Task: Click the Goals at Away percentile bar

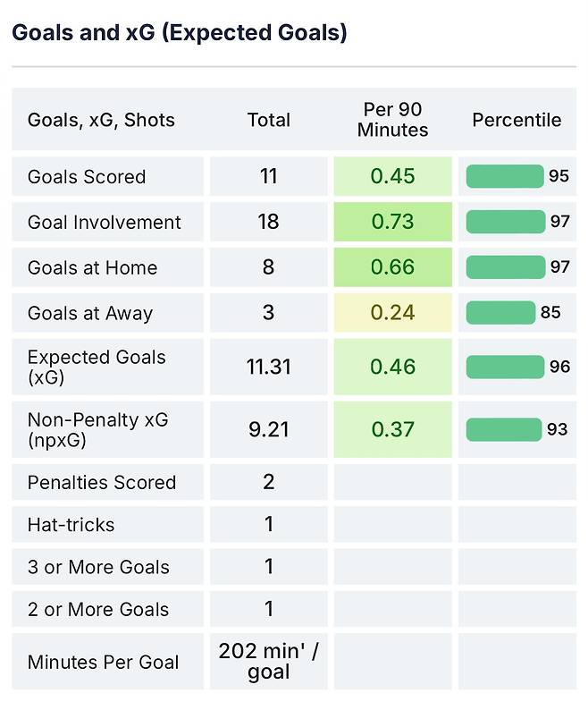Action: pyautogui.click(x=500, y=312)
